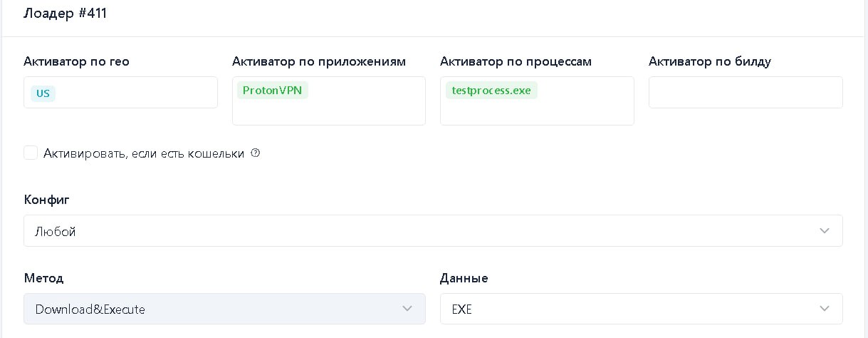Screen dimensions: 868x338
Task: Expand the Конфиг dropdown using its chevron arrow
Action: (x=824, y=231)
